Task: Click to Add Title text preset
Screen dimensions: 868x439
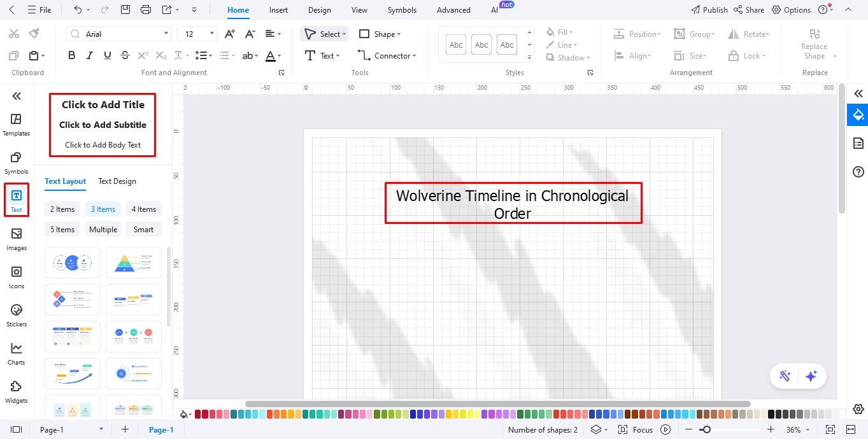Action: [x=103, y=104]
